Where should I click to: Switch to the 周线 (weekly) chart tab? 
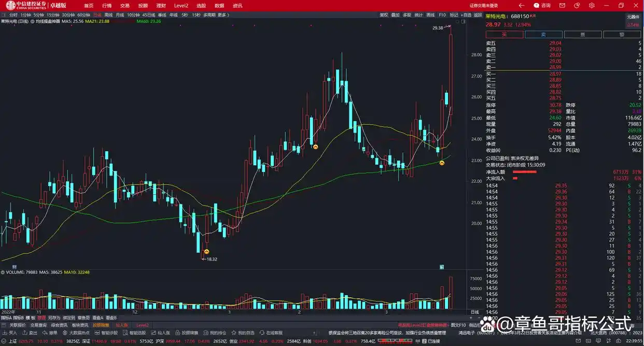[108, 15]
